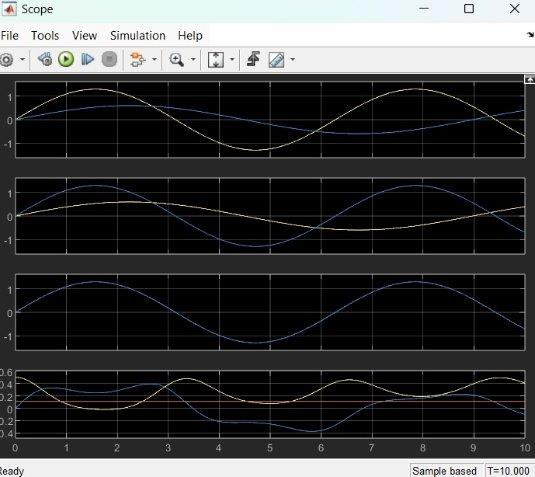Screen dimensions: 535x477
Task: Open the Help menu
Action: [190, 35]
